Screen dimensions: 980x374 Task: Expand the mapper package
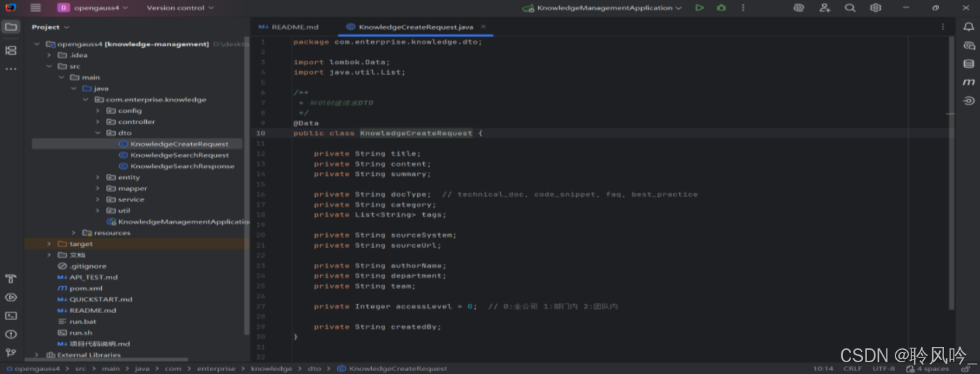pos(98,188)
